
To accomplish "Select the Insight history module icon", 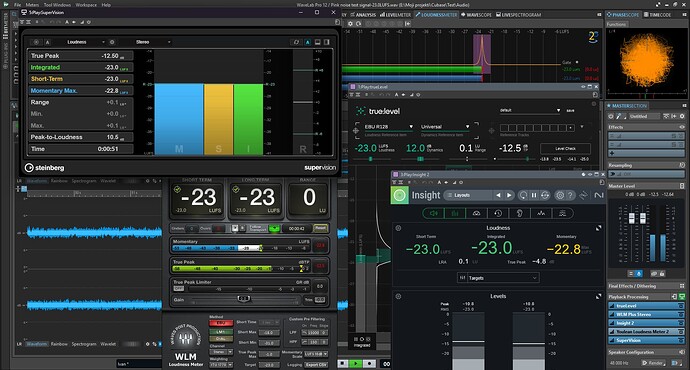I will (x=498, y=213).
